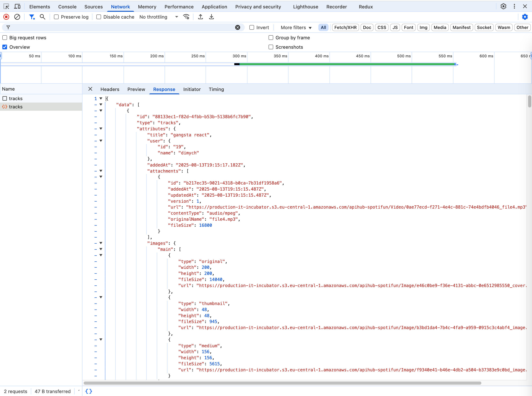Clear the network log
The height and width of the screenshot is (396, 532).
[x=17, y=17]
